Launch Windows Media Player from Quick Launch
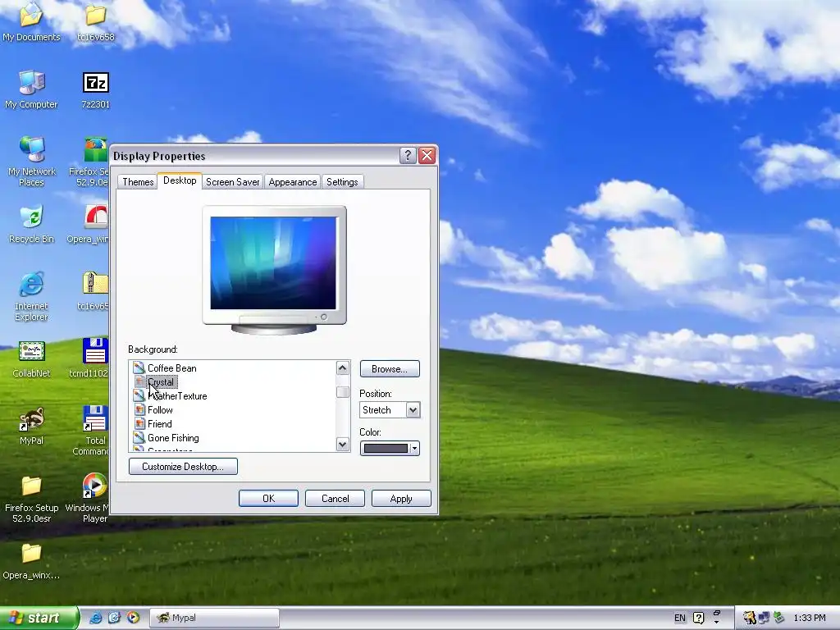 coord(134,618)
